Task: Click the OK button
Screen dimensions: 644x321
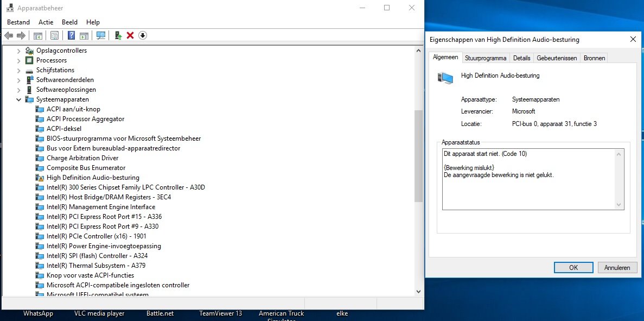Action: point(573,267)
